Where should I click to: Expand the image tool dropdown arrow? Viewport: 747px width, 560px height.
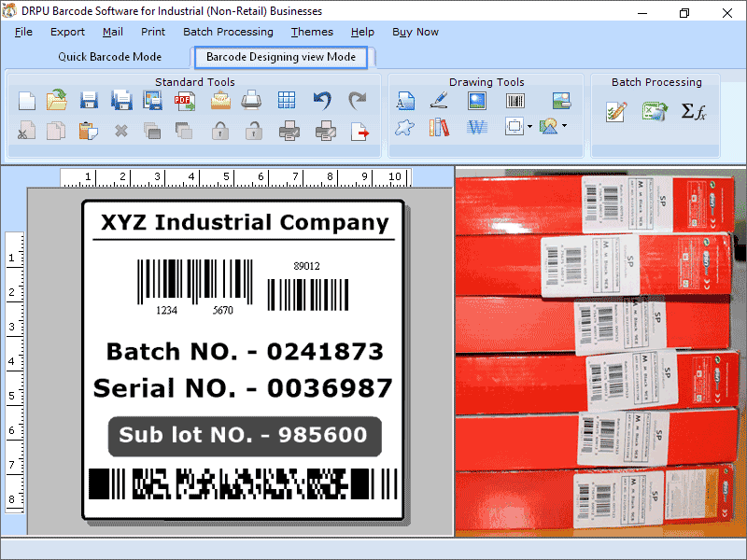pos(564,126)
